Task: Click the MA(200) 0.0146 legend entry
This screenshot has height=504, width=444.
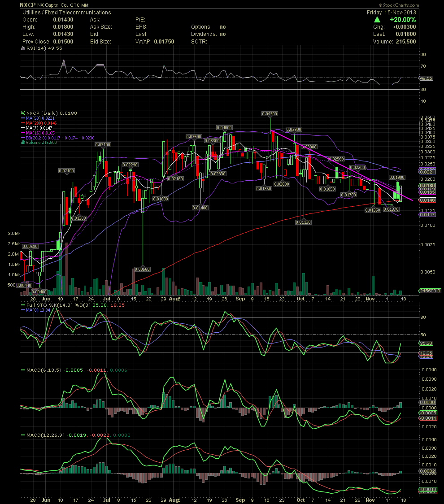Action: tap(39, 123)
